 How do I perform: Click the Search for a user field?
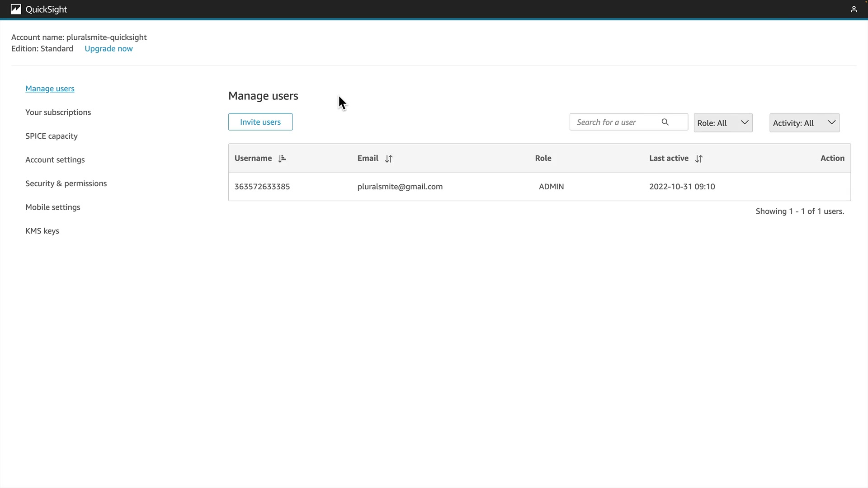coord(615,122)
